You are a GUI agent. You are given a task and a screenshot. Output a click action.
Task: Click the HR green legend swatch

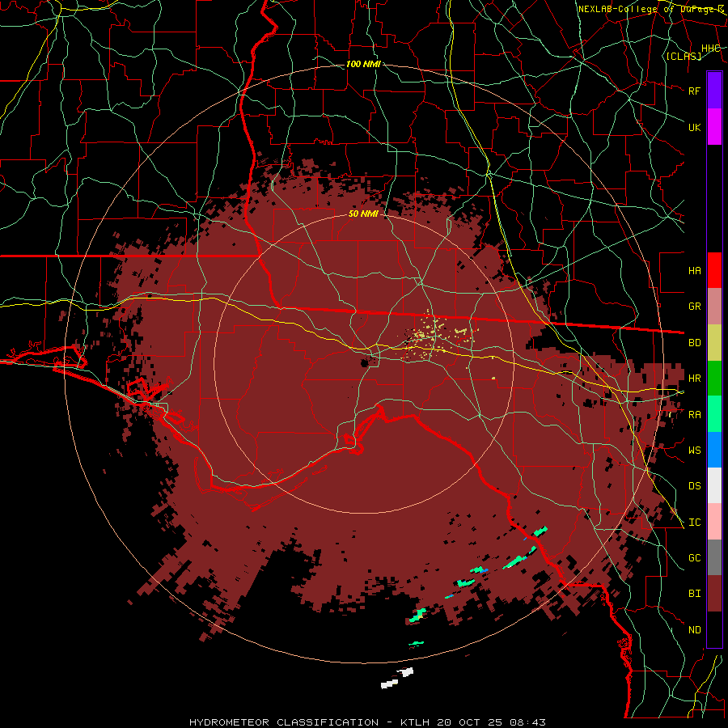pos(714,378)
